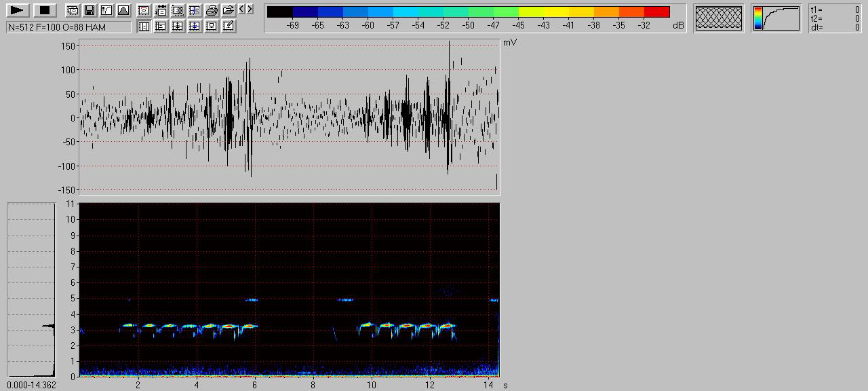
Task: Toggle the black crosshair grid cursor button
Action: pyautogui.click(x=178, y=26)
